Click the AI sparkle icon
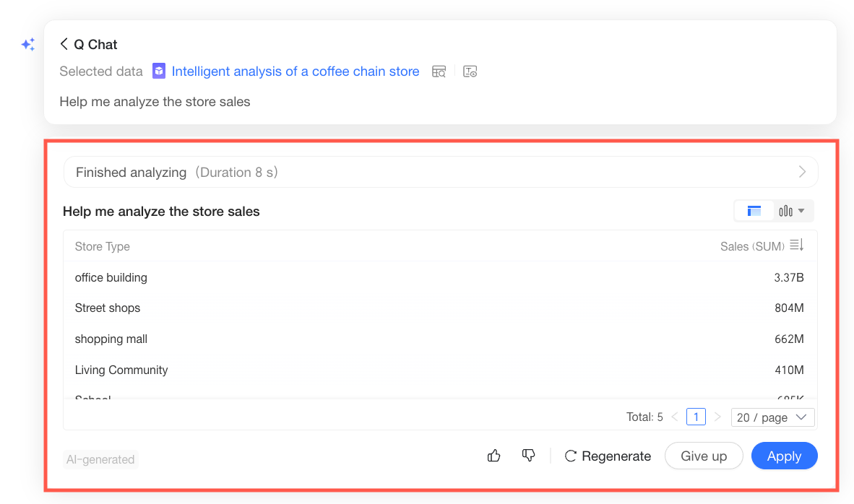 [x=27, y=45]
